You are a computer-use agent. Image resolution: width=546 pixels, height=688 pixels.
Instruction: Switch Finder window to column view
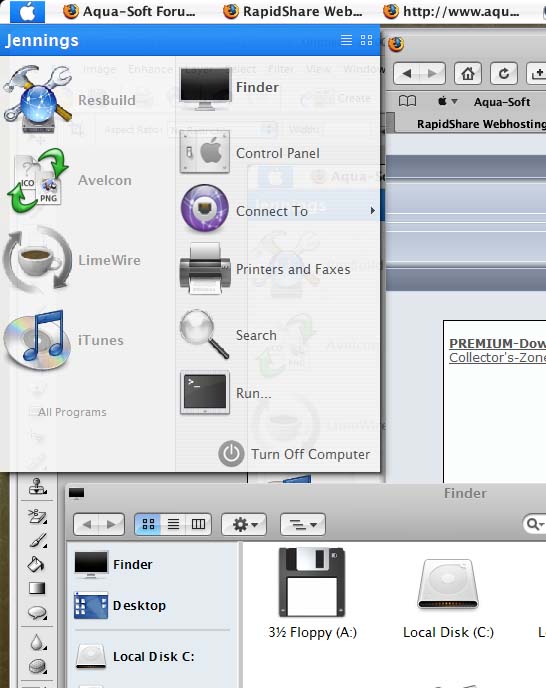[198, 524]
